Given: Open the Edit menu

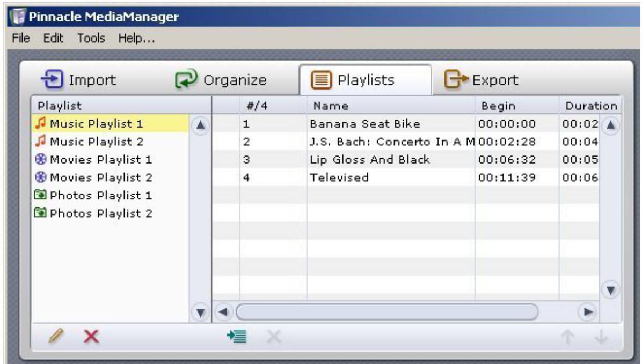Looking at the screenshot, I should pyautogui.click(x=53, y=39).
